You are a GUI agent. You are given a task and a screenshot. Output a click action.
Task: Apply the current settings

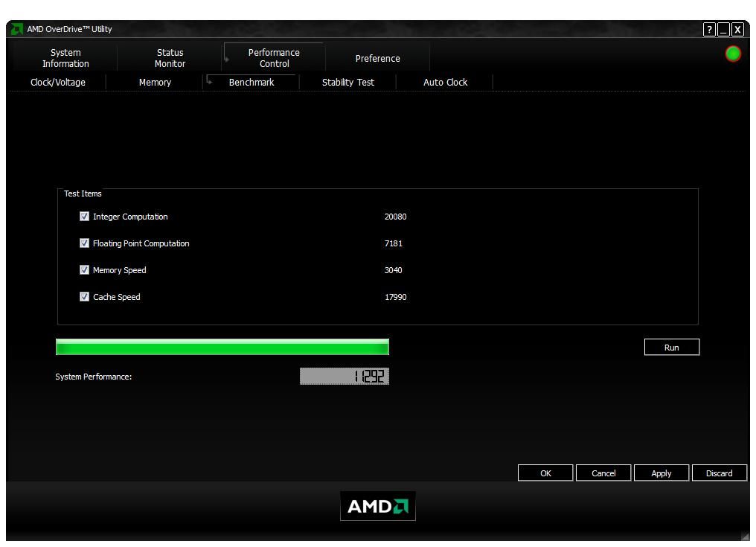click(661, 473)
